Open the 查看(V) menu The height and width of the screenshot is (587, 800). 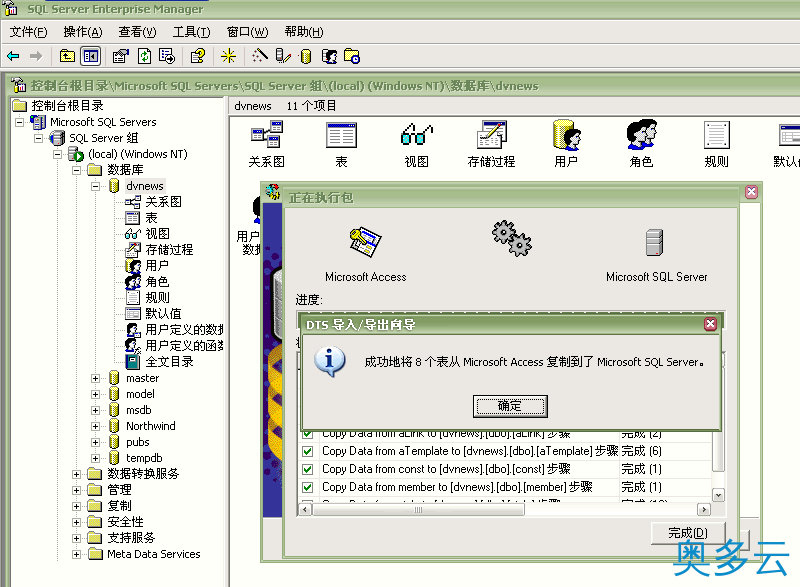point(137,32)
